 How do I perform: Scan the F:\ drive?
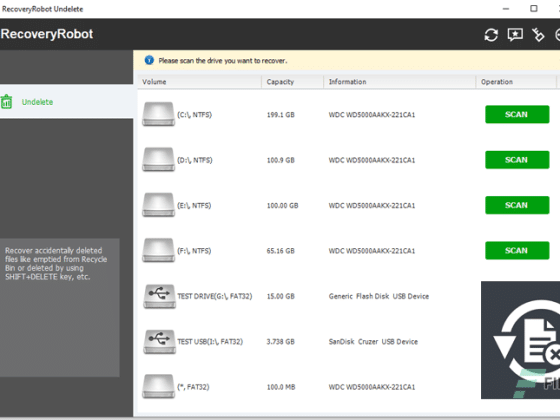pyautogui.click(x=517, y=250)
